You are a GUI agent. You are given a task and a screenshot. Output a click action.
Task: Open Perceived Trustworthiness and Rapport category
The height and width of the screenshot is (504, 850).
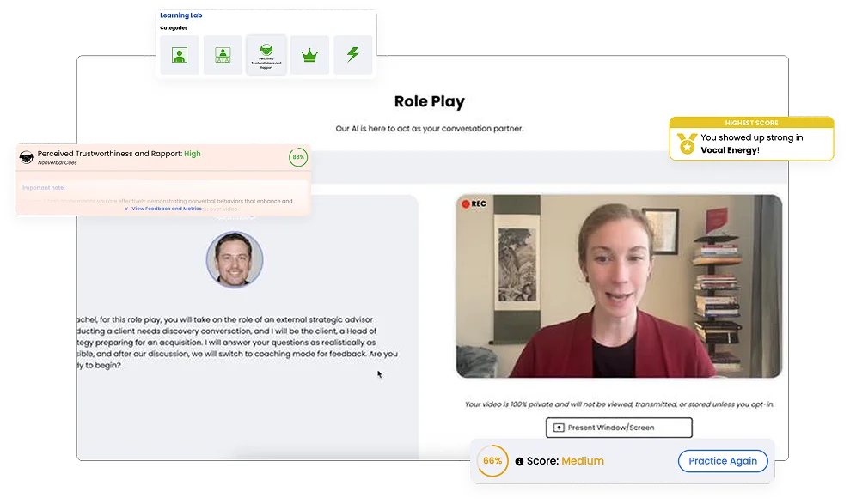pyautogui.click(x=266, y=55)
